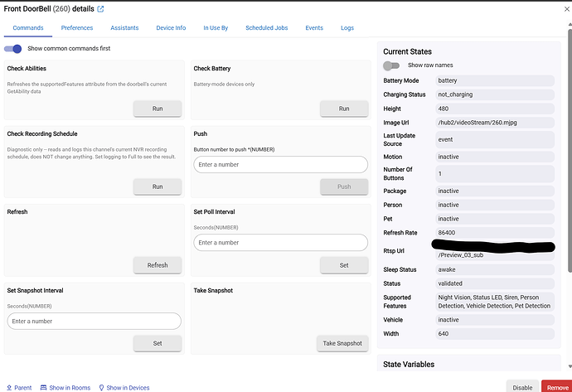Click the Refresh command button
Viewport: 572px width, 392px height.
point(158,265)
